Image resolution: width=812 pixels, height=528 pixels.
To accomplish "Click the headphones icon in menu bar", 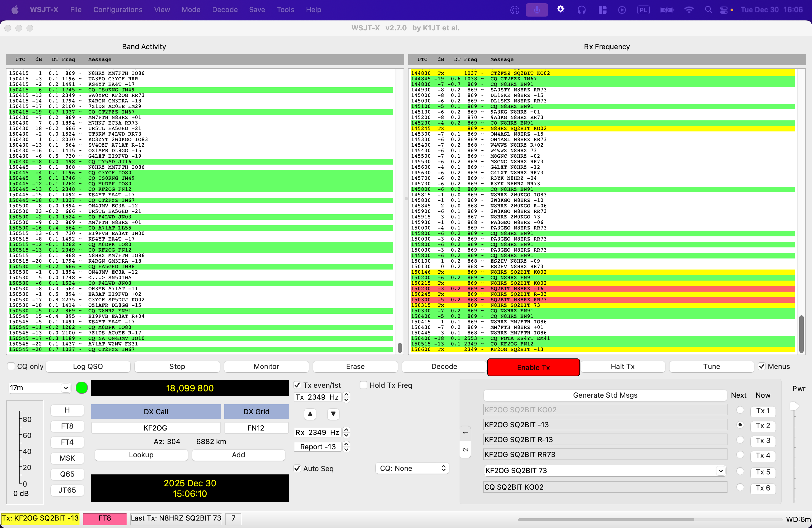I will coord(581,10).
